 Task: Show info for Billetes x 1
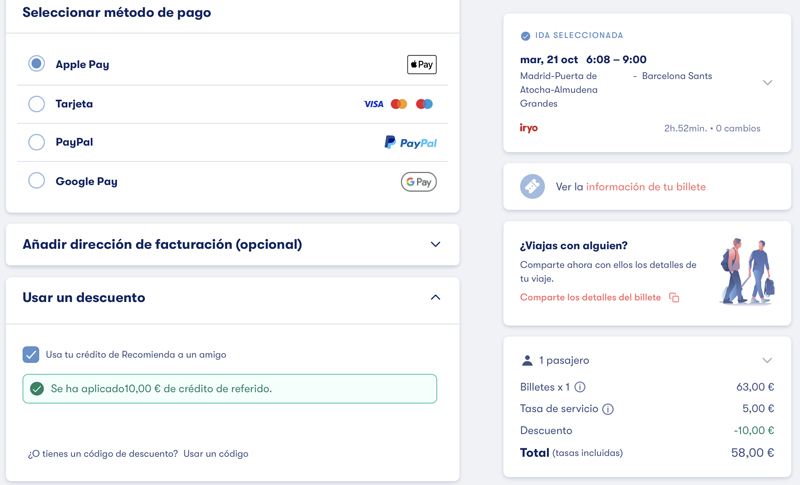point(580,387)
